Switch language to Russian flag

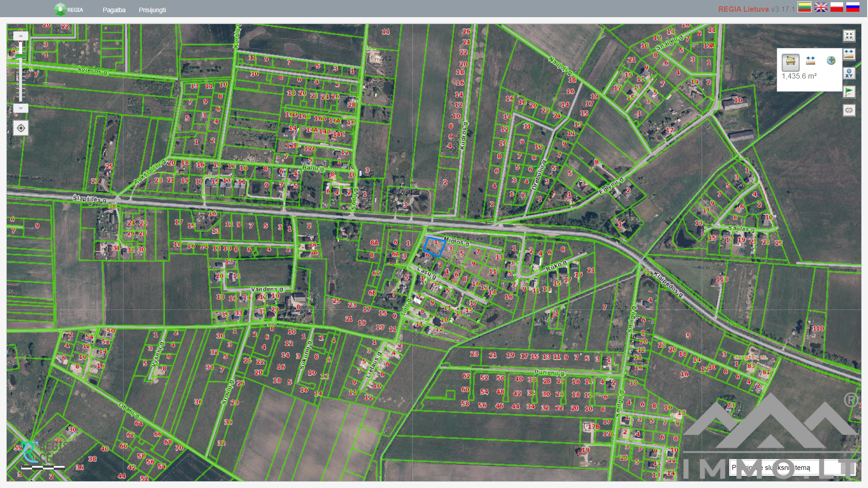[853, 7]
